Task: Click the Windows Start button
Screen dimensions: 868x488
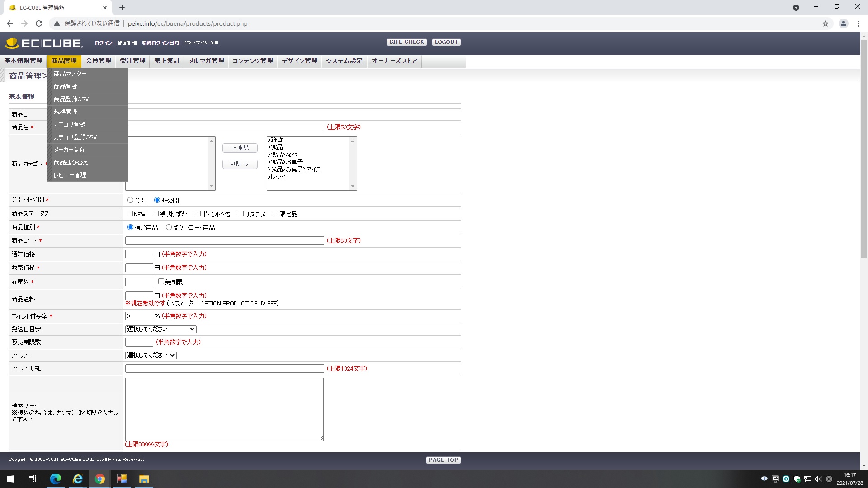Action: click(x=11, y=479)
